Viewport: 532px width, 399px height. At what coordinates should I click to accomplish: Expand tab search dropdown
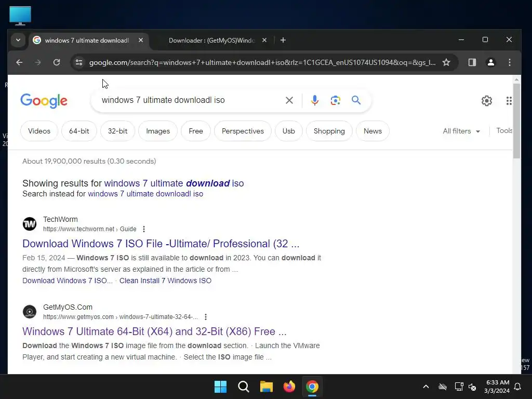[x=18, y=41]
